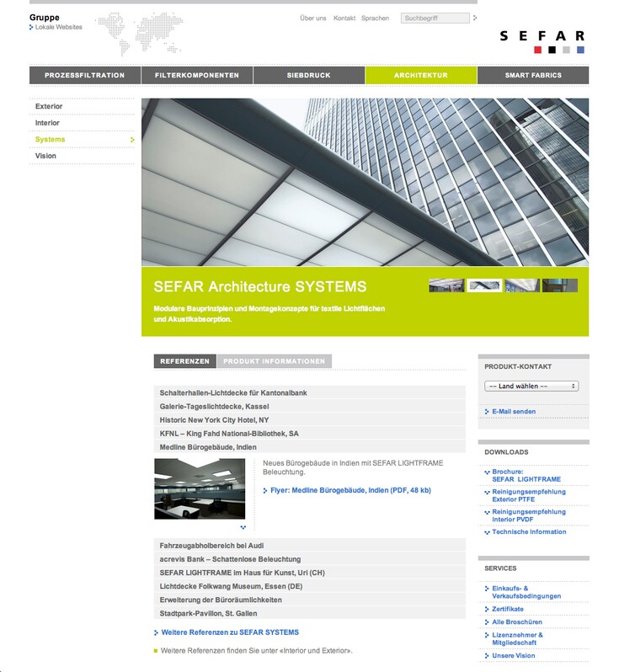Screen dimensions: 619x672
Task: Click the SEFAR logo
Action: (x=542, y=41)
